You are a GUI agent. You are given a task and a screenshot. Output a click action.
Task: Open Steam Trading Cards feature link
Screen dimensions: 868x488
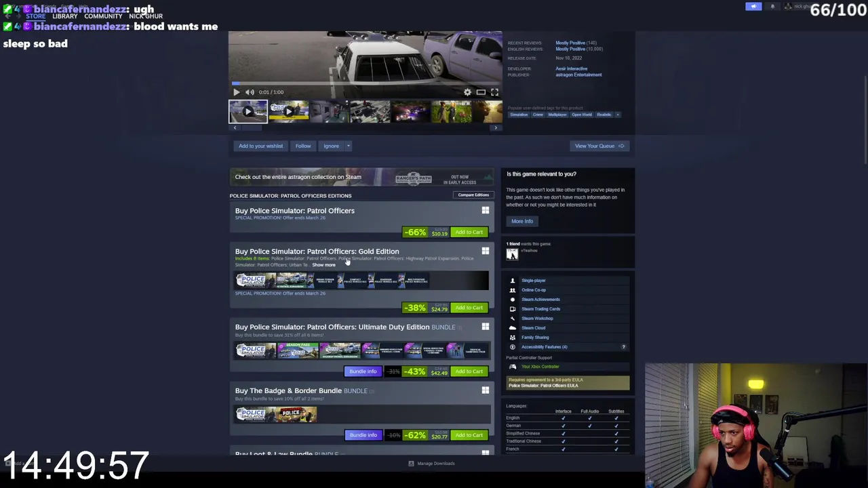tap(541, 309)
